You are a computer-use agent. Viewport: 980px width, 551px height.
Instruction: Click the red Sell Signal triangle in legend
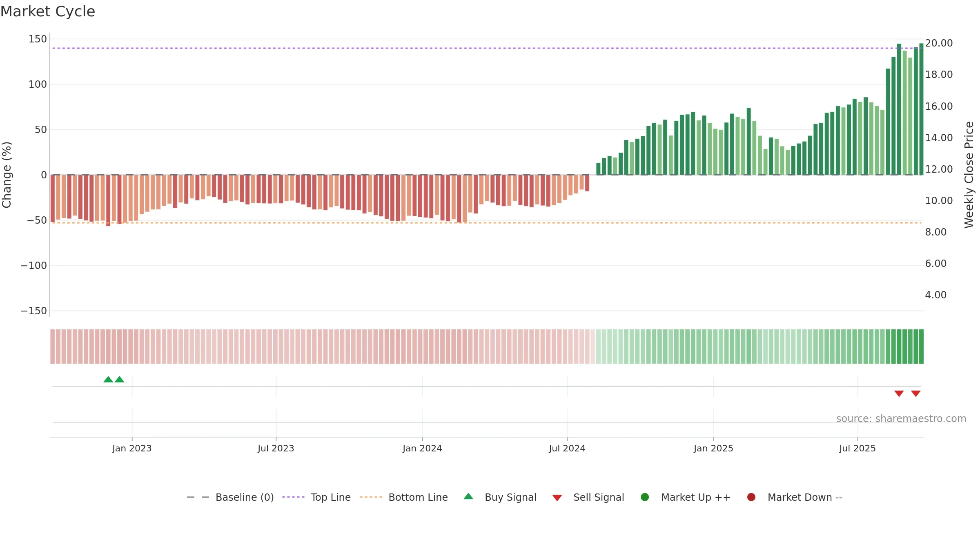click(557, 498)
